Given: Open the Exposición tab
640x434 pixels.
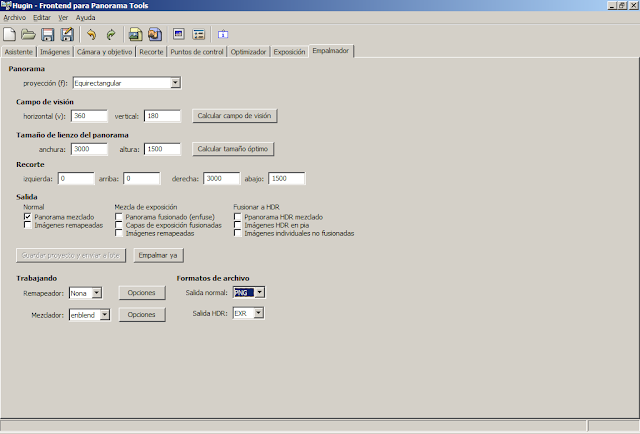Looking at the screenshot, I should click(289, 52).
